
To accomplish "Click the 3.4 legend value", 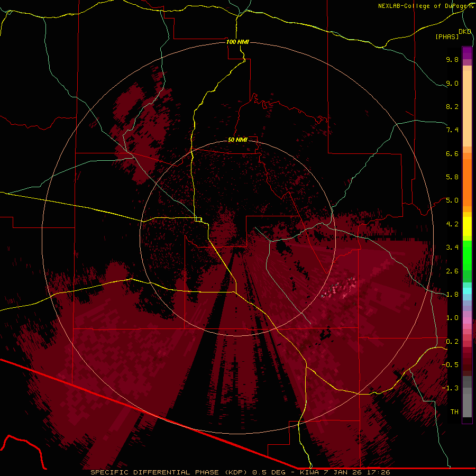I will click(452, 248).
